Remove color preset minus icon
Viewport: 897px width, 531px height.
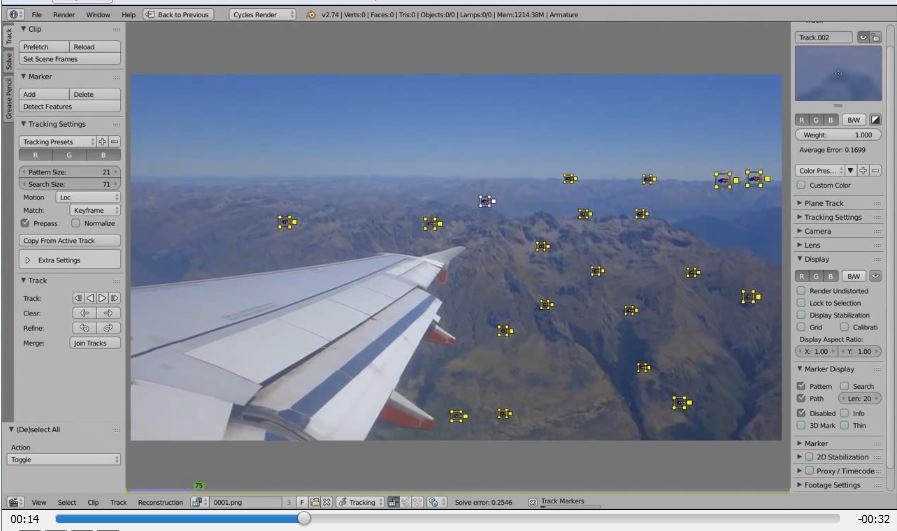875,171
